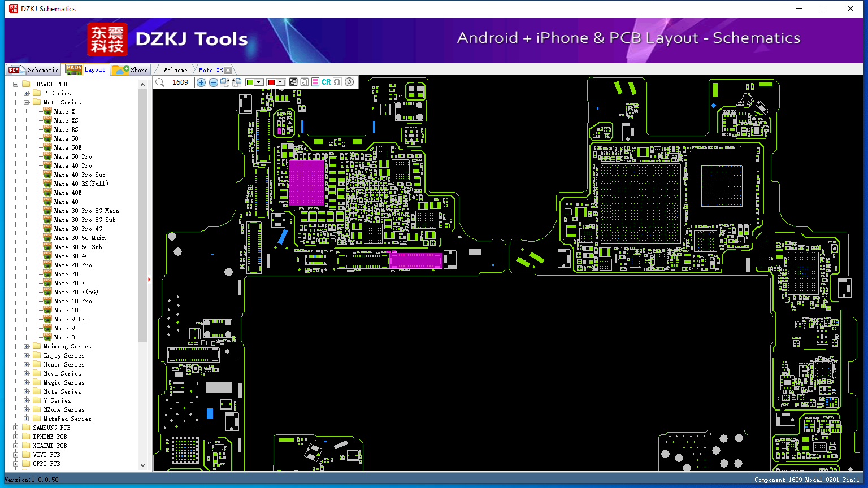Click the PADS icon next to Mate 50E
Image resolution: width=868 pixels, height=488 pixels.
[47, 147]
